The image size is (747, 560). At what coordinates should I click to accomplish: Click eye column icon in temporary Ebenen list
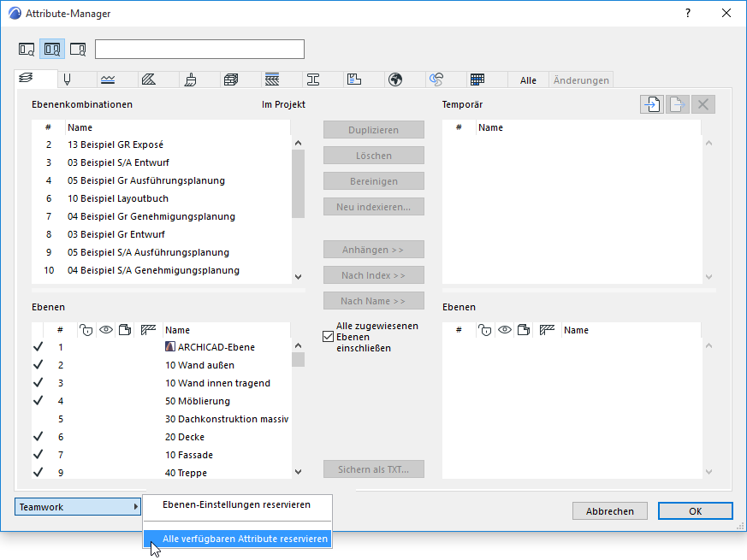(505, 329)
